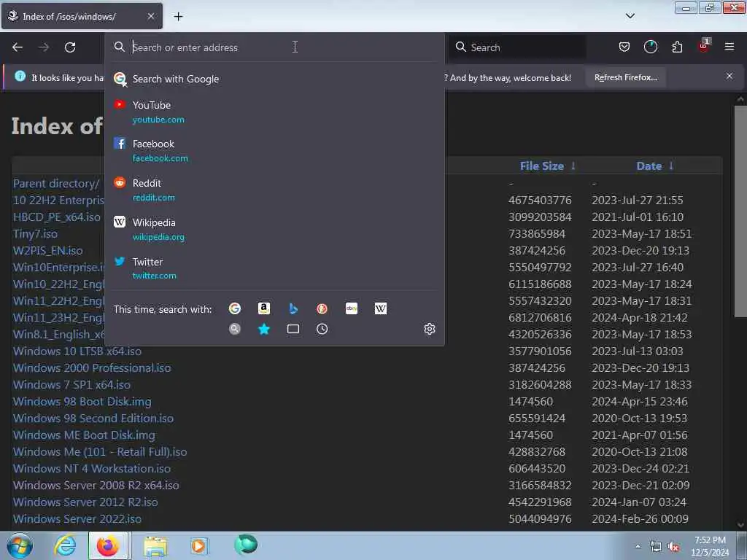Click the muted volume tray icon
The height and width of the screenshot is (560, 747).
(x=673, y=547)
